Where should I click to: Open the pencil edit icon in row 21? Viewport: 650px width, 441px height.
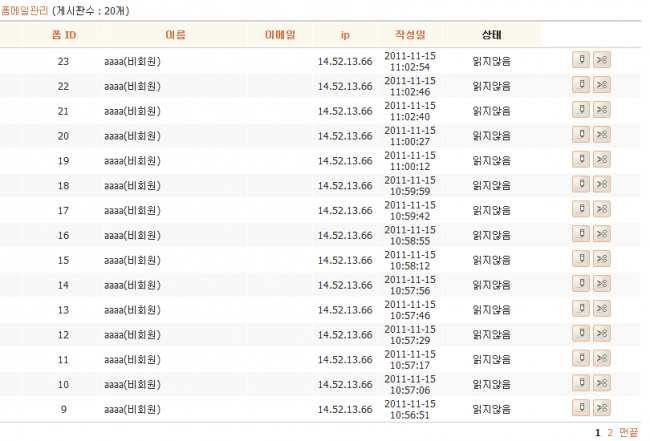pos(581,109)
